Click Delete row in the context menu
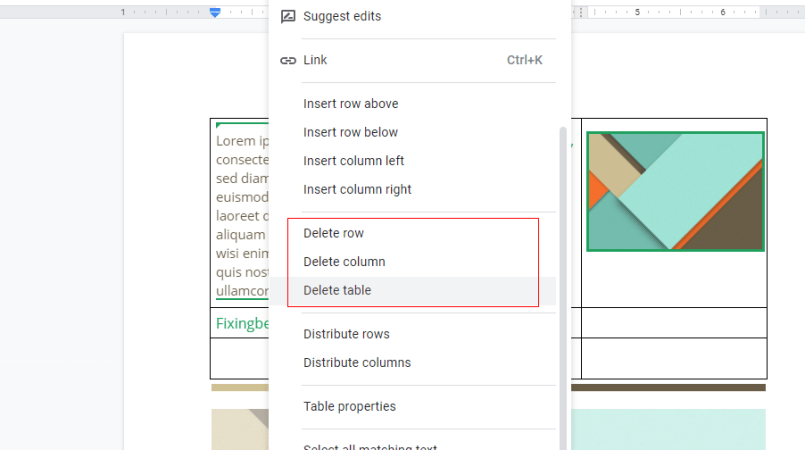The height and width of the screenshot is (450, 805). 333,233
